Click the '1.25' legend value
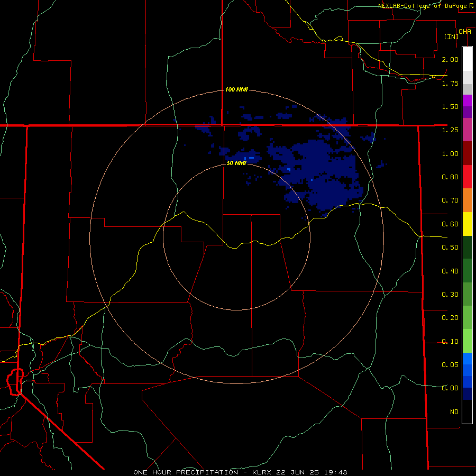The height and width of the screenshot is (476, 476). click(450, 130)
